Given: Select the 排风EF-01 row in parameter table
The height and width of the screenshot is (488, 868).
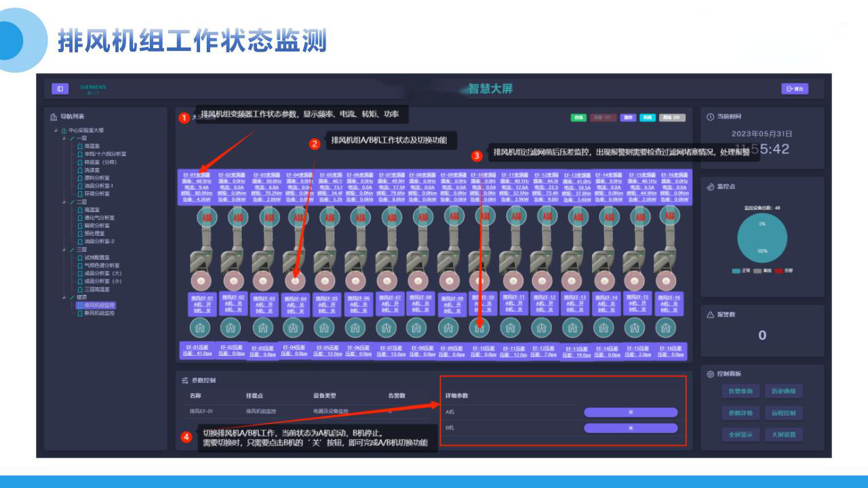Looking at the screenshot, I should [201, 411].
